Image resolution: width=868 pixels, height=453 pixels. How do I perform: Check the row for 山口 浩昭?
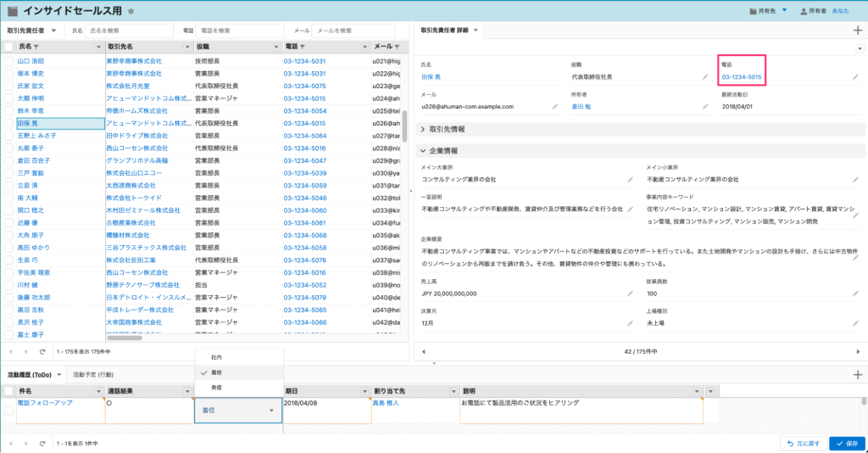(x=8, y=61)
